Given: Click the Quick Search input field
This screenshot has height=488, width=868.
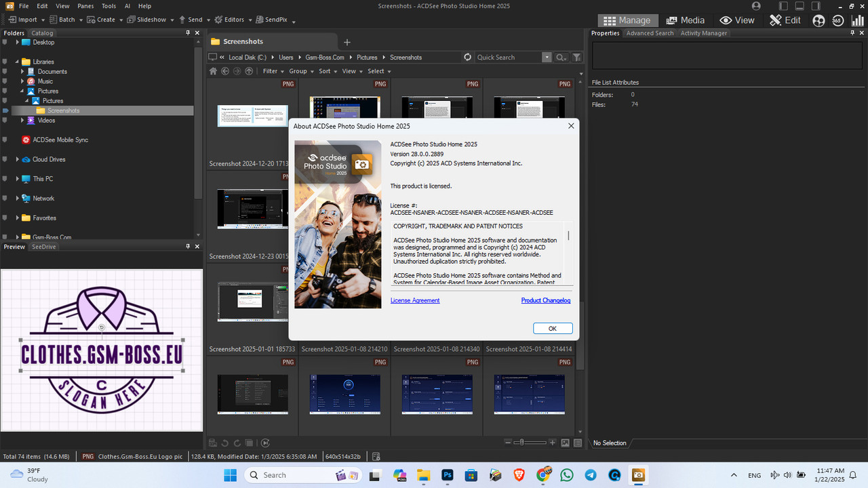Looking at the screenshot, I should 509,58.
